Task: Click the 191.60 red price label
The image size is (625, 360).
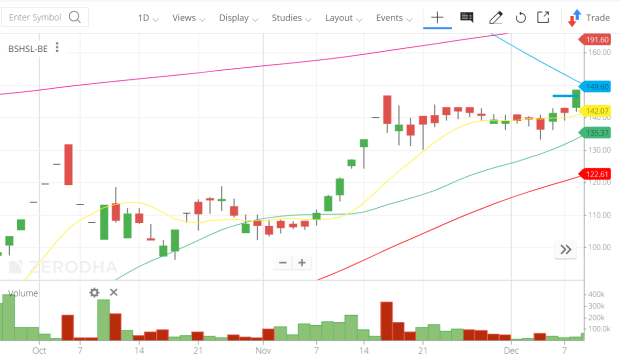Action: tap(594, 39)
